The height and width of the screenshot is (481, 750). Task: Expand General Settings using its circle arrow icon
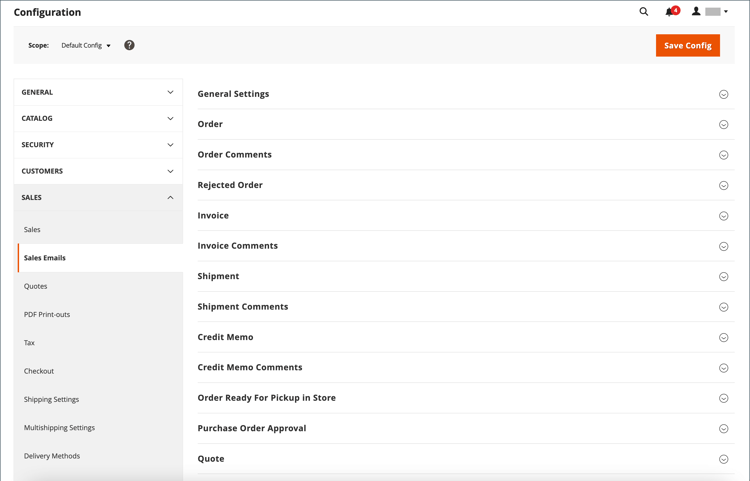click(x=723, y=94)
